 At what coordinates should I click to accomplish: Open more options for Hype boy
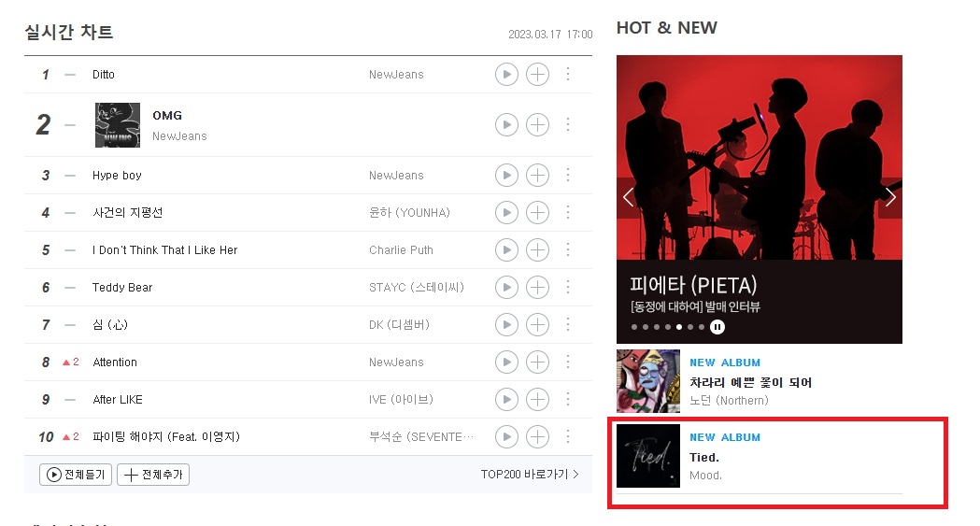tap(567, 175)
